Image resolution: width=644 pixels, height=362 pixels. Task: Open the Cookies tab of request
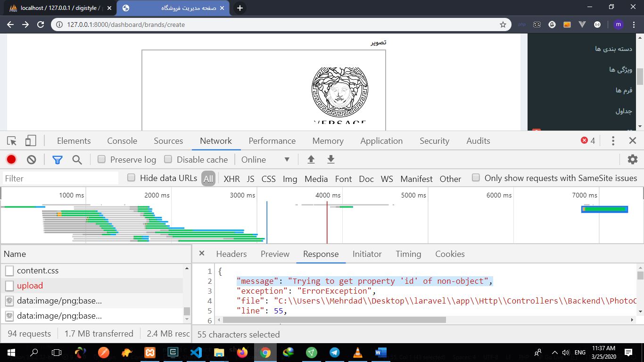[450, 254]
